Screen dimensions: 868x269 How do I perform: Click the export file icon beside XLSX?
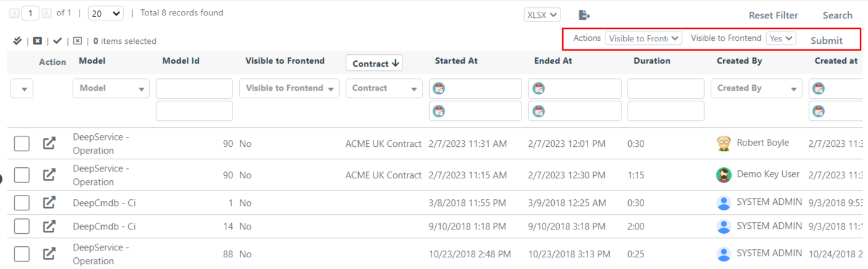584,15
